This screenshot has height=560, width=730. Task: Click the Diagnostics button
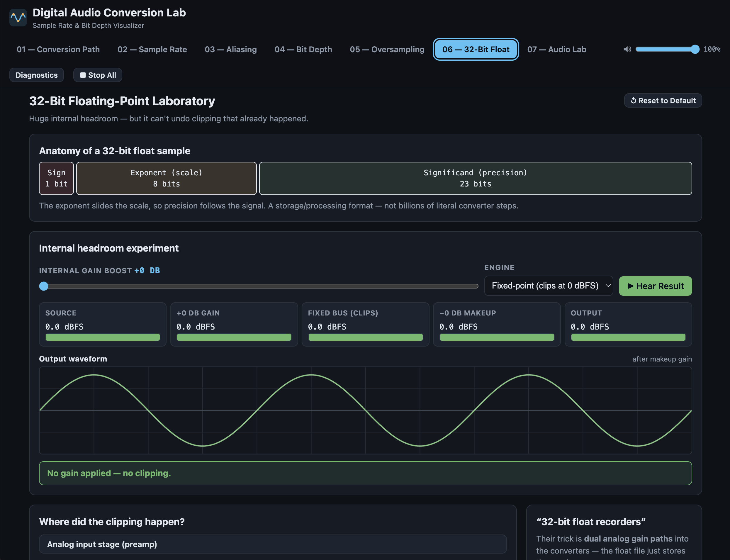click(37, 75)
